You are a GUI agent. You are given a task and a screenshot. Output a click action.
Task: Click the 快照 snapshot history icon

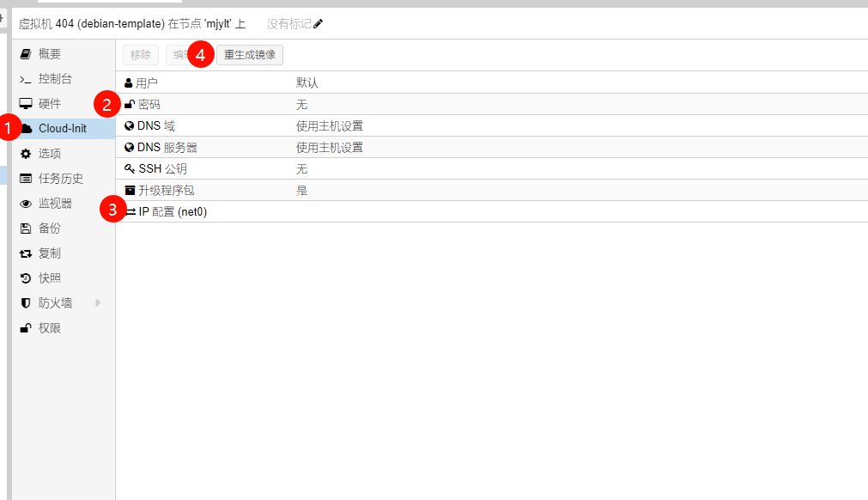26,278
